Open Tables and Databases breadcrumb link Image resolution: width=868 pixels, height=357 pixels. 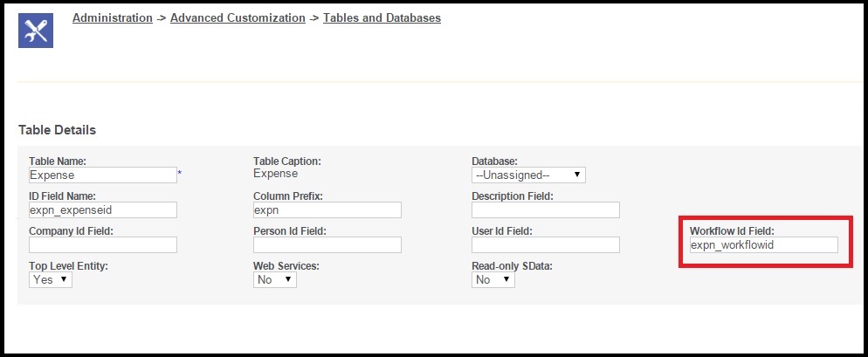382,17
